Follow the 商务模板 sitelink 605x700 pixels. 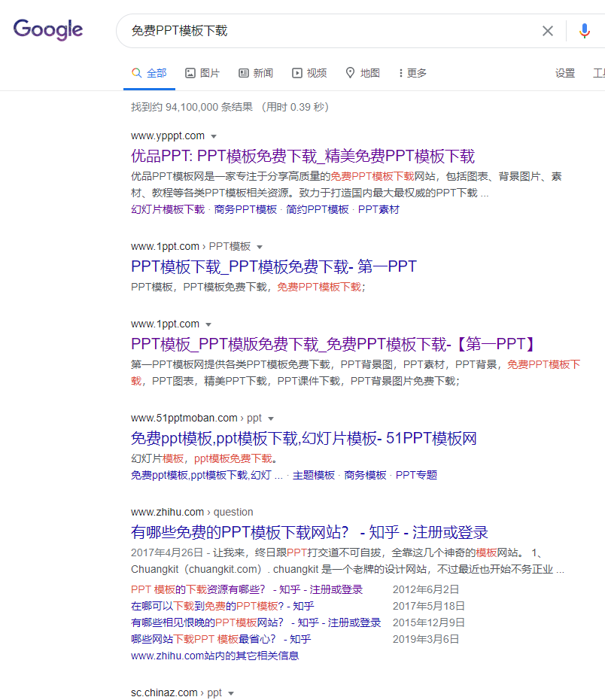[x=365, y=475]
